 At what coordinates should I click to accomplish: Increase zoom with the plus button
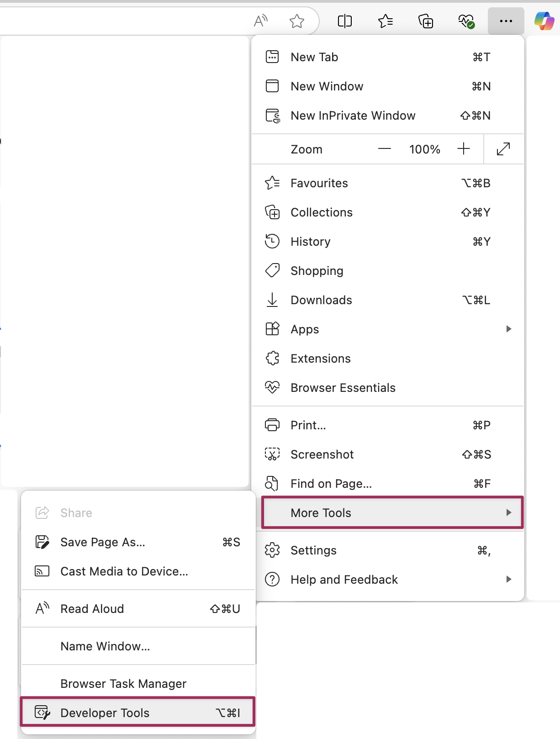(464, 149)
